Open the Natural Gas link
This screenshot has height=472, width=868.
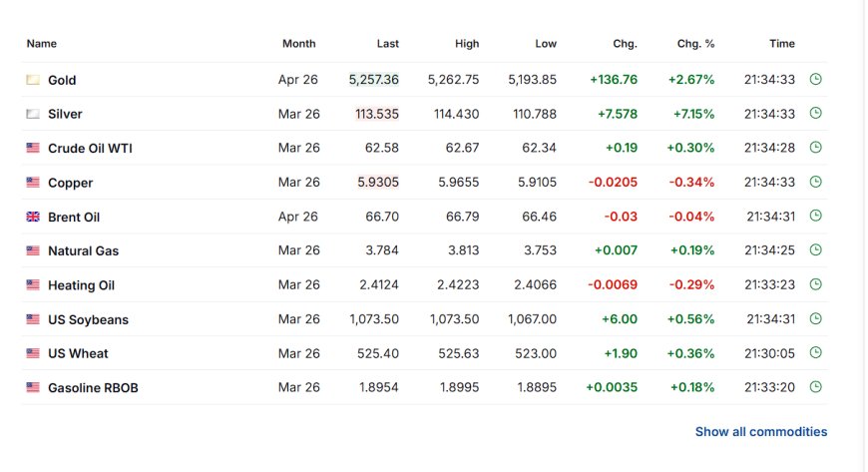pyautogui.click(x=83, y=250)
